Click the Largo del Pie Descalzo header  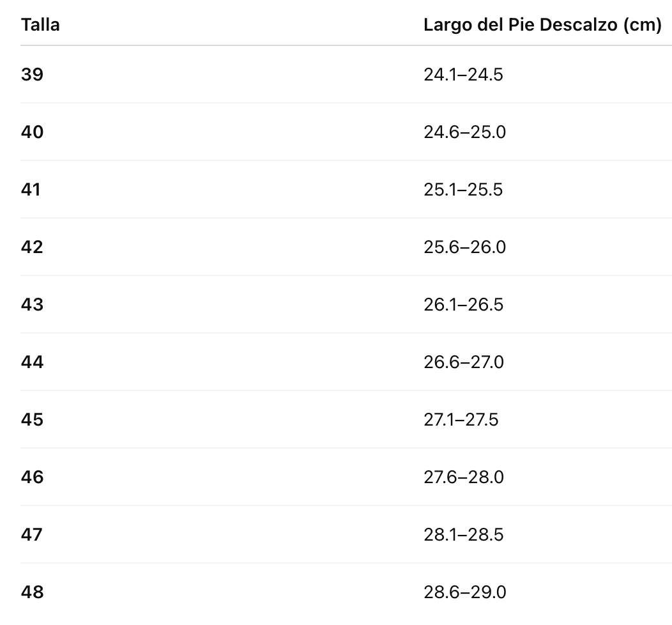542,25
